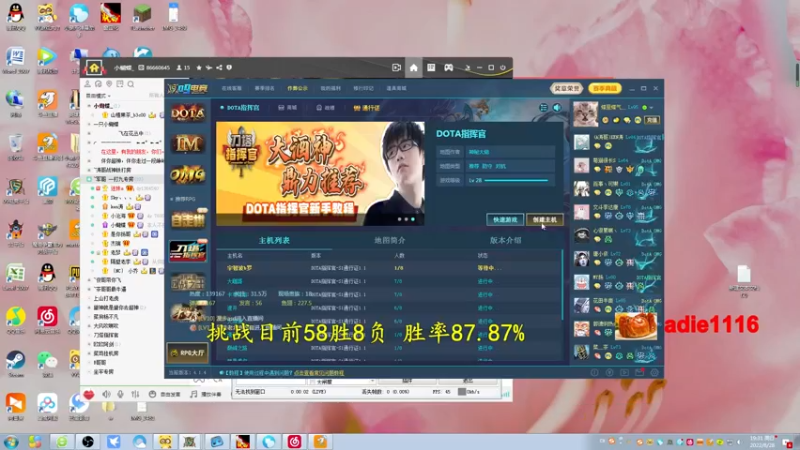Click the person icon in the chat panel toolbar

pyautogui.click(x=87, y=84)
